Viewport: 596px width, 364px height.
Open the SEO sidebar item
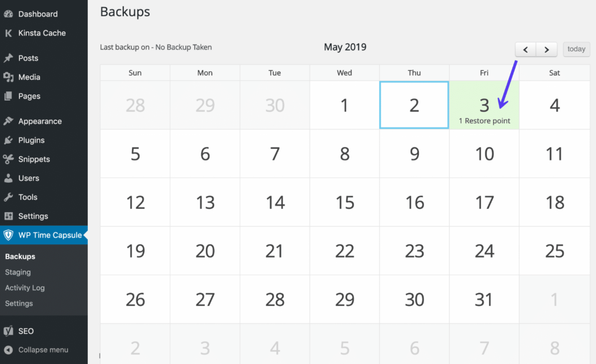click(26, 331)
